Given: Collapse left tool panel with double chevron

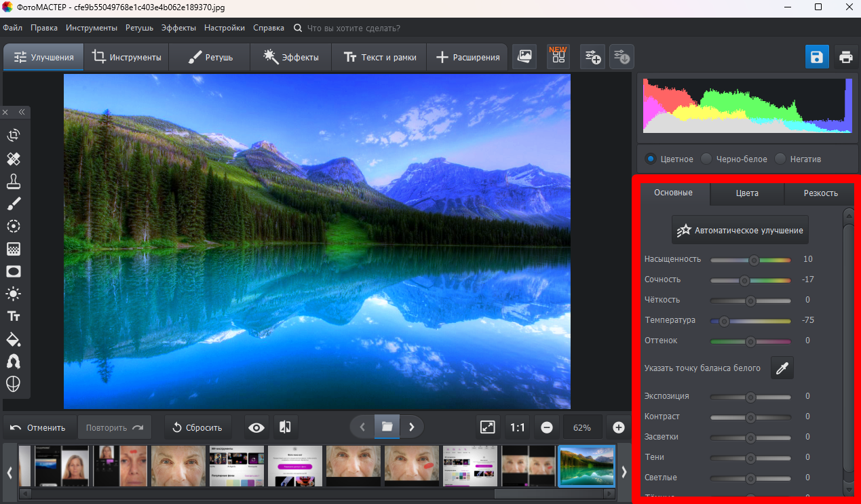Looking at the screenshot, I should coord(22,112).
